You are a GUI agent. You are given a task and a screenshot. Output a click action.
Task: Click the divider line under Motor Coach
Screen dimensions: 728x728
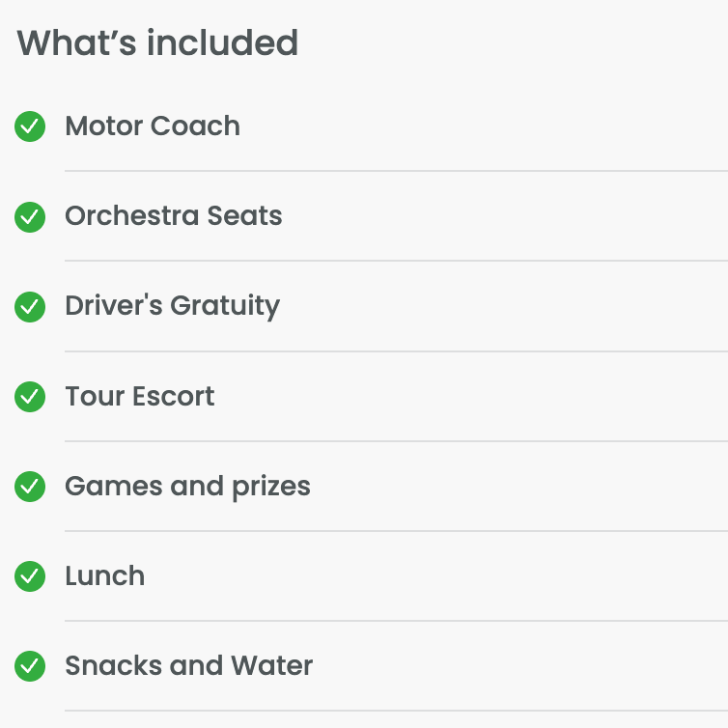[x=396, y=171]
